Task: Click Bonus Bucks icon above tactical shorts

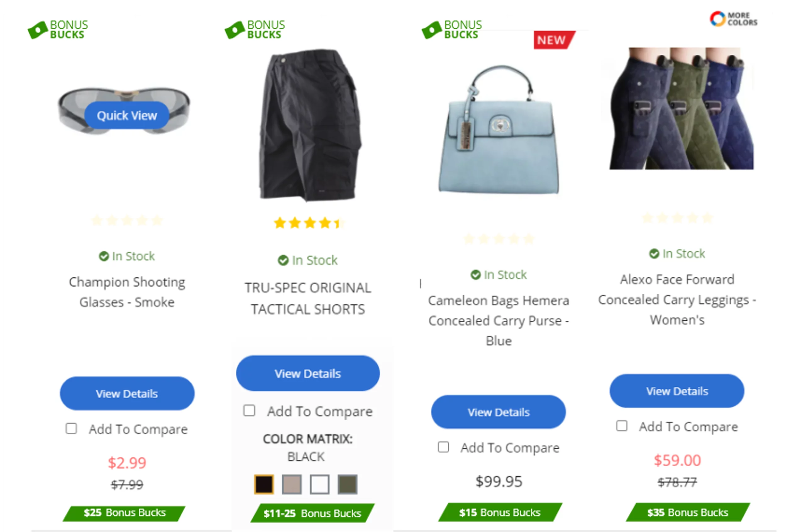Action: click(x=255, y=30)
